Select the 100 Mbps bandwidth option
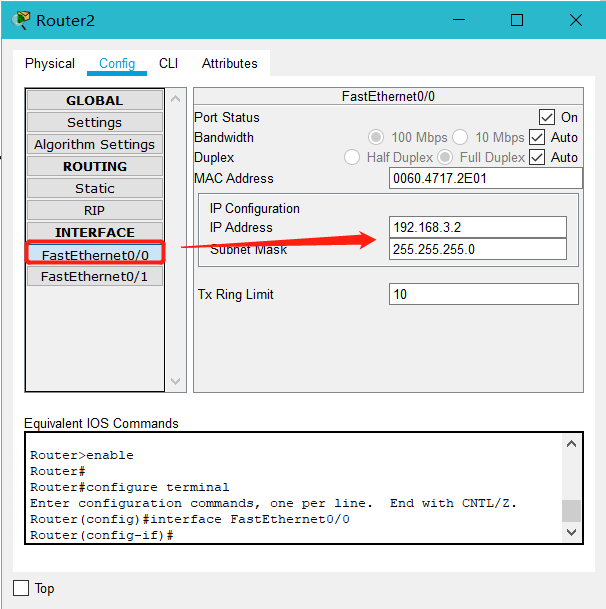 tap(376, 137)
